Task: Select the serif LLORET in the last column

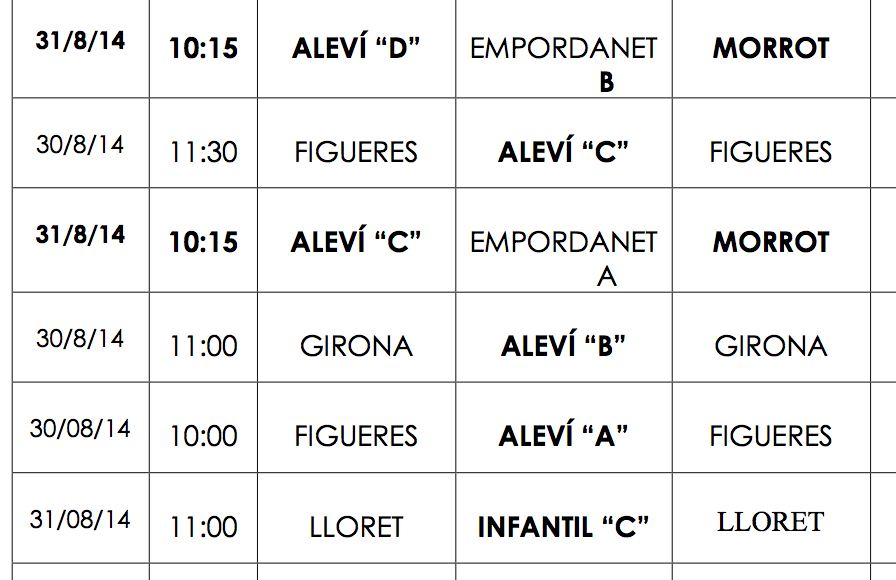Action: 770,522
